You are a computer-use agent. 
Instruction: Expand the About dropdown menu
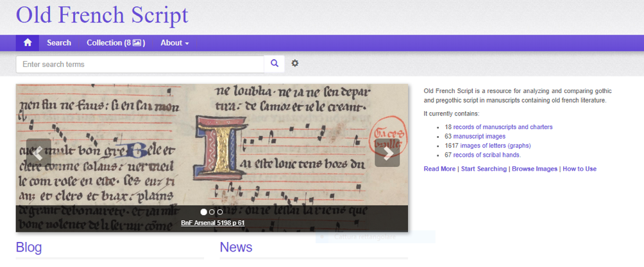174,43
